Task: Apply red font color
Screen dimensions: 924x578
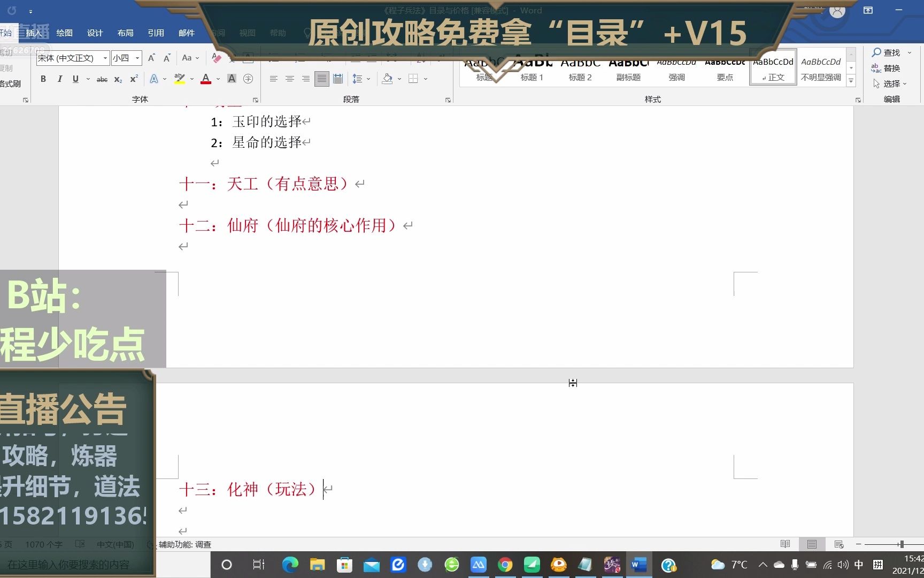Action: click(x=206, y=79)
